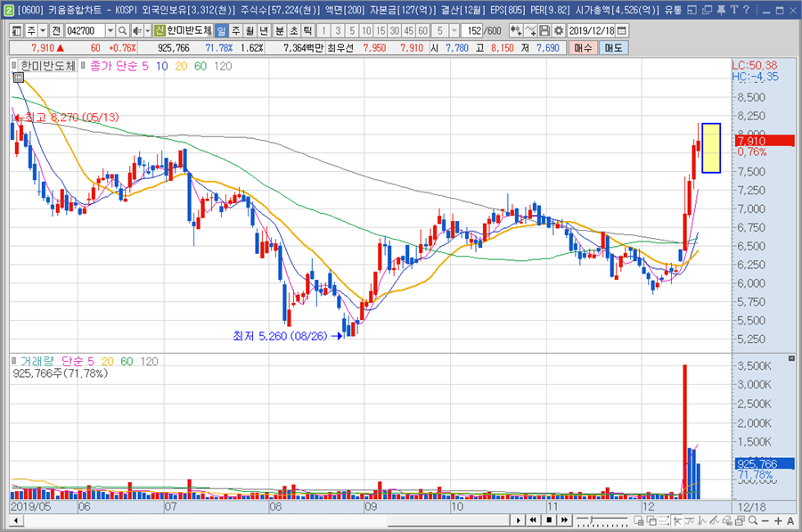This screenshot has width=802, height=532.
Task: Select the 60 minute interval button
Action: point(423,30)
